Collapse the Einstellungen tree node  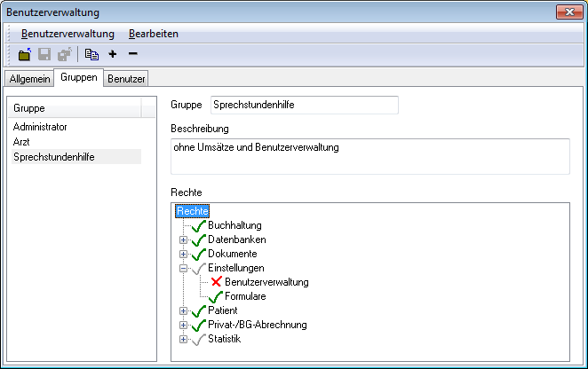pos(184,268)
